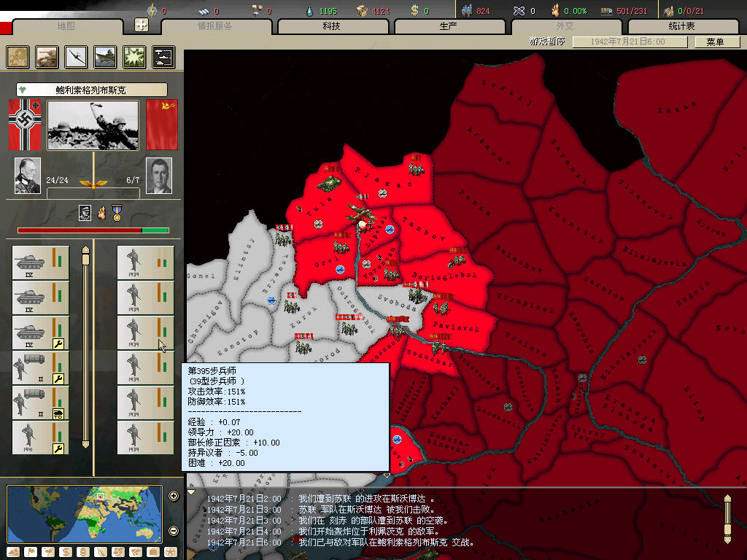Image resolution: width=747 pixels, height=560 pixels.
Task: Switch to the political (flag) map mode
Action: 31,552
